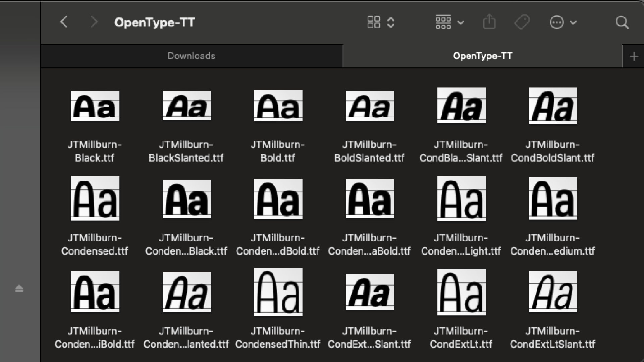Click the filename label Black.ttf
This screenshot has width=644, height=362.
click(95, 158)
